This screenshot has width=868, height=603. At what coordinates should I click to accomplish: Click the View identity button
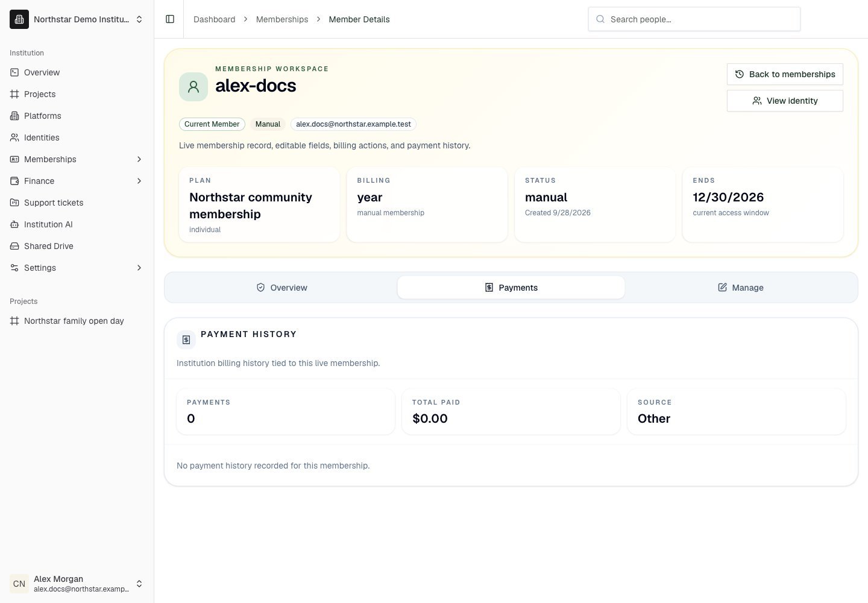785,101
